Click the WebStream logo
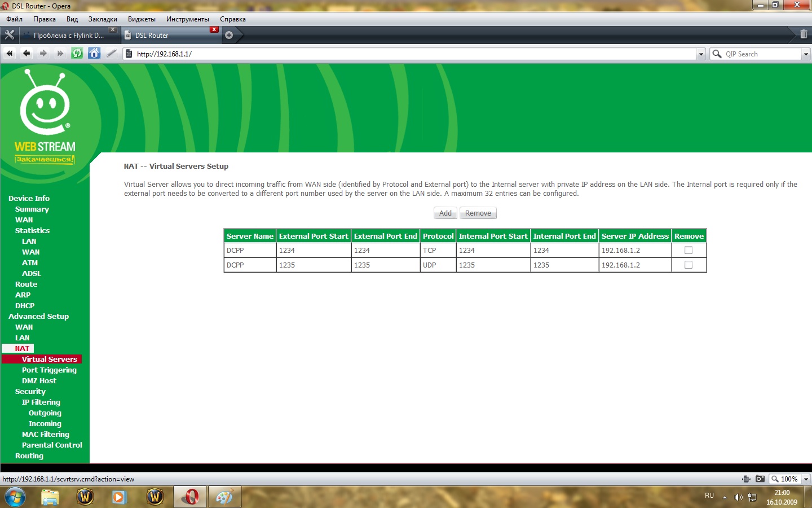This screenshot has width=812, height=508. [45, 116]
